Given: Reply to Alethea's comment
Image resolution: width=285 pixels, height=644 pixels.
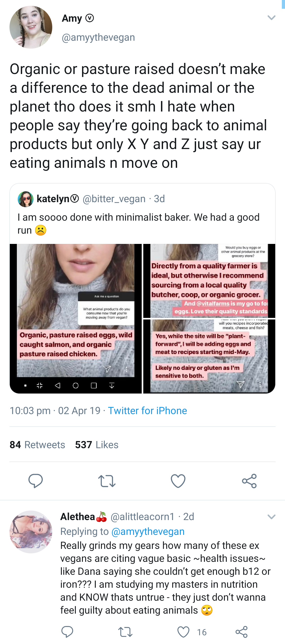Looking at the screenshot, I should [x=67, y=632].
